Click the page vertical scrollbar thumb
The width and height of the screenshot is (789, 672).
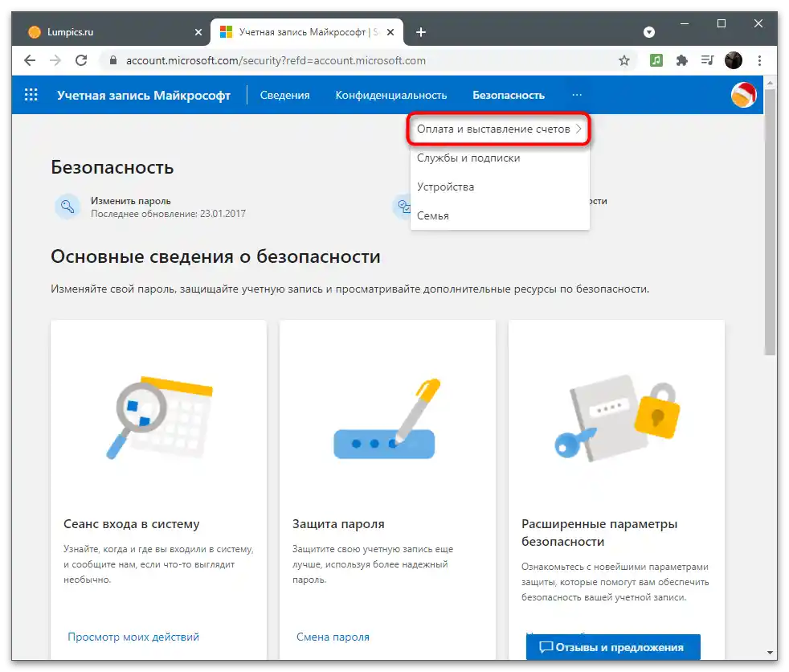click(x=771, y=222)
